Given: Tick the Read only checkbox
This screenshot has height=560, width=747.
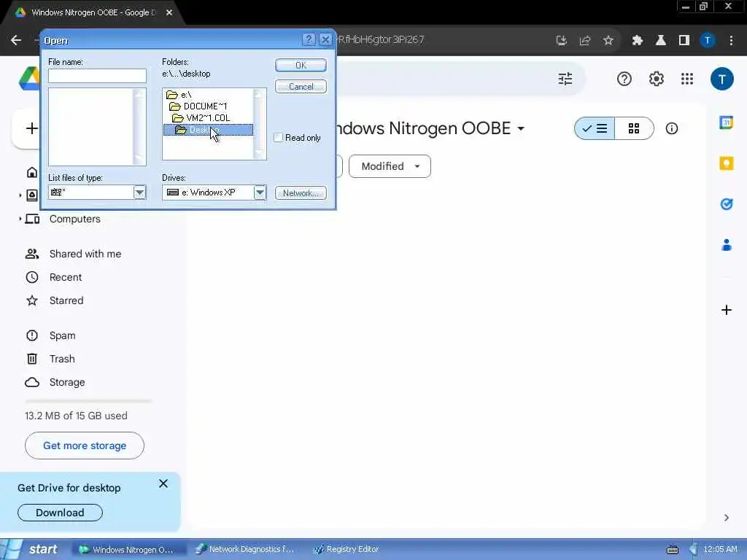Looking at the screenshot, I should [279, 138].
